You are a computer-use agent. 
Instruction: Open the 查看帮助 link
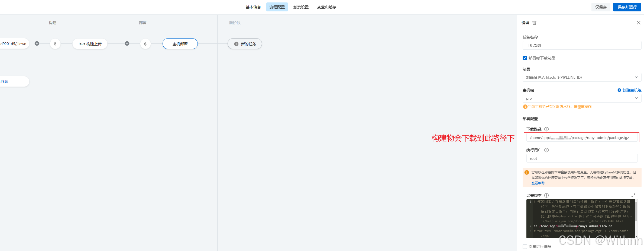(538, 183)
